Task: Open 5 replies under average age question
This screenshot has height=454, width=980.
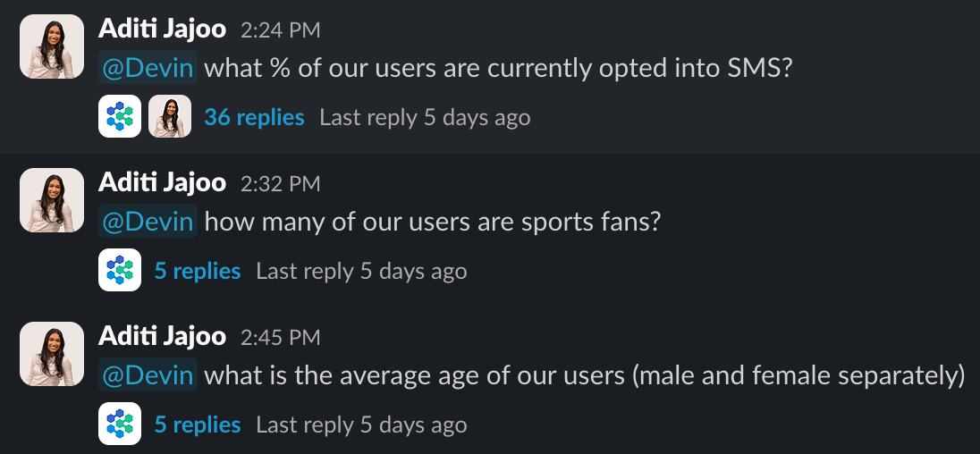Action: (x=198, y=424)
